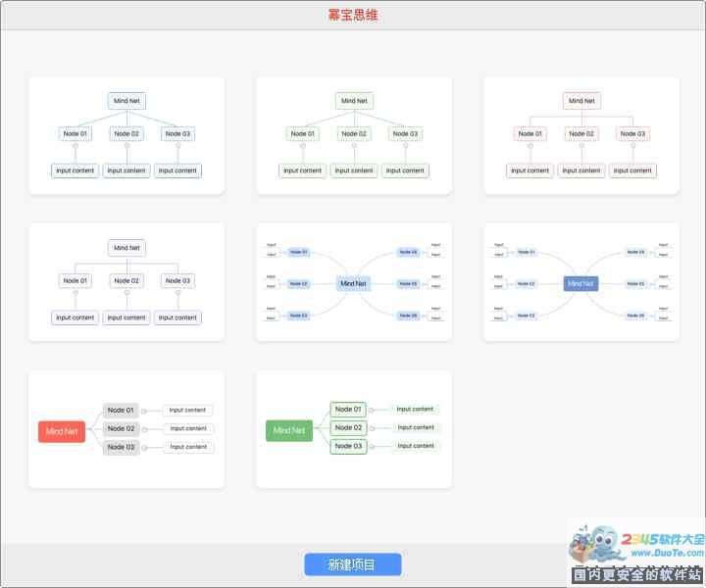Select the red Mind Net horizontal template

126,429
